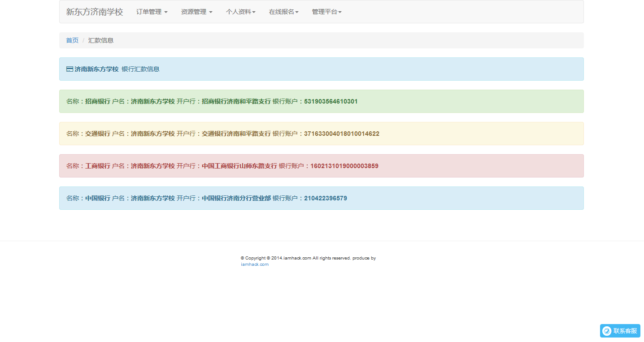This screenshot has height=342, width=644.
Task: Click 交通银行济南和平路支行 branch text
Action: click(x=236, y=134)
